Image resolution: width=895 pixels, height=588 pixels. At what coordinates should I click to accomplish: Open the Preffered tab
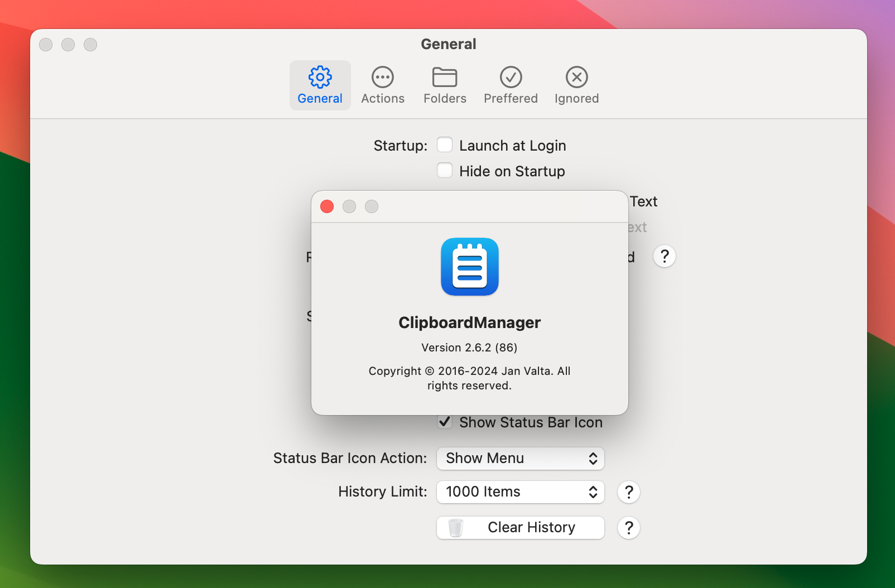(x=511, y=85)
